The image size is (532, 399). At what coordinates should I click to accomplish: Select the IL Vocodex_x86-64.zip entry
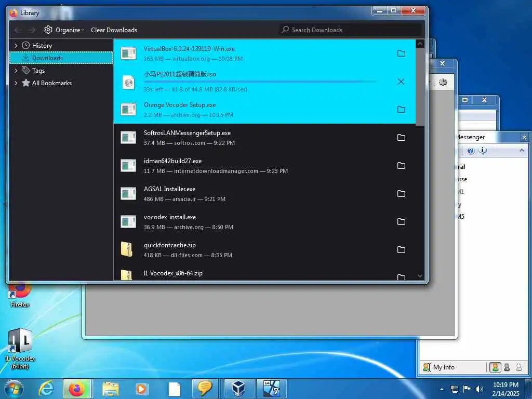(x=264, y=273)
